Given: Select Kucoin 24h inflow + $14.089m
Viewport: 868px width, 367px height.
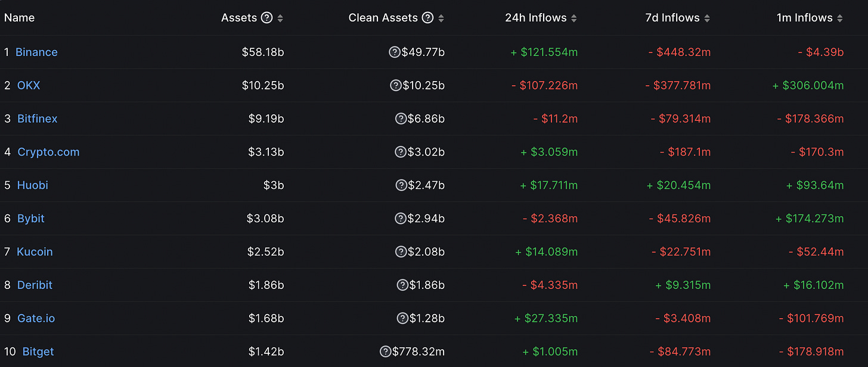Looking at the screenshot, I should point(547,252).
